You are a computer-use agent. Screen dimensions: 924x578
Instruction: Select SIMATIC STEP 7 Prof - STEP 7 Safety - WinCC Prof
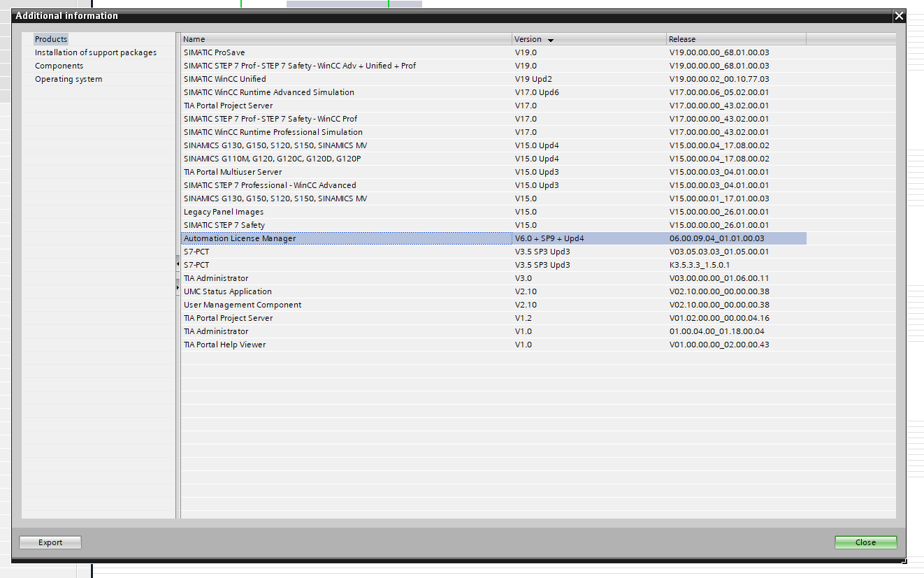[270, 119]
